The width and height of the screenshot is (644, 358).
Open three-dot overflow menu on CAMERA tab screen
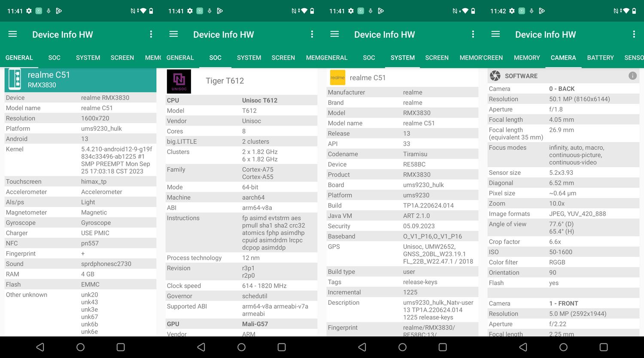(x=634, y=34)
